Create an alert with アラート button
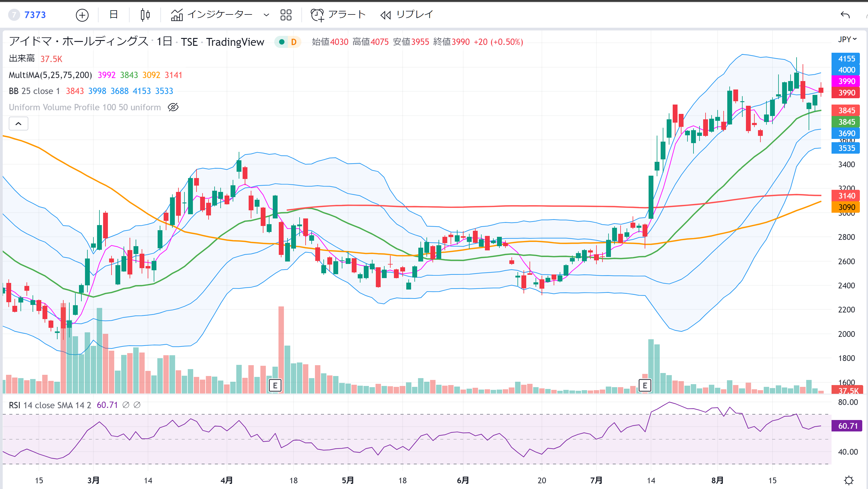The height and width of the screenshot is (489, 868). point(338,15)
